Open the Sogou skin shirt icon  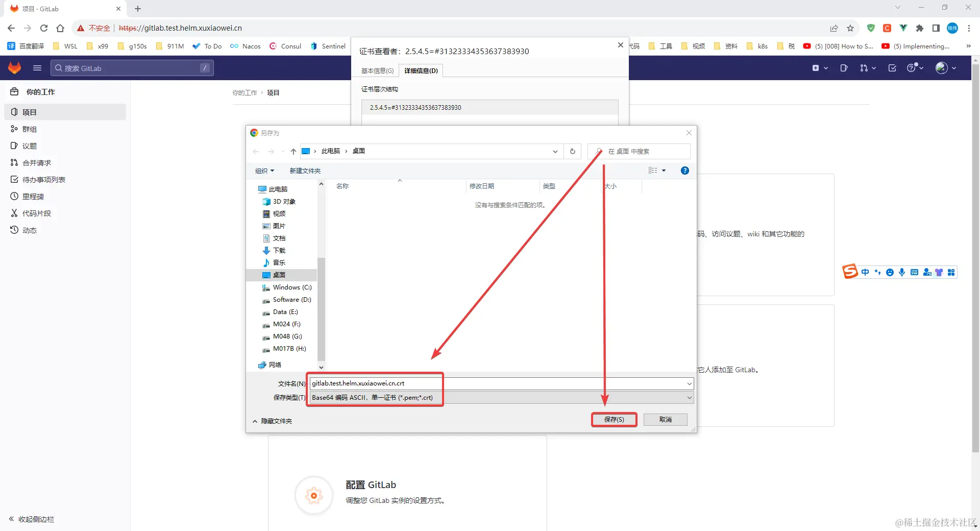[939, 272]
